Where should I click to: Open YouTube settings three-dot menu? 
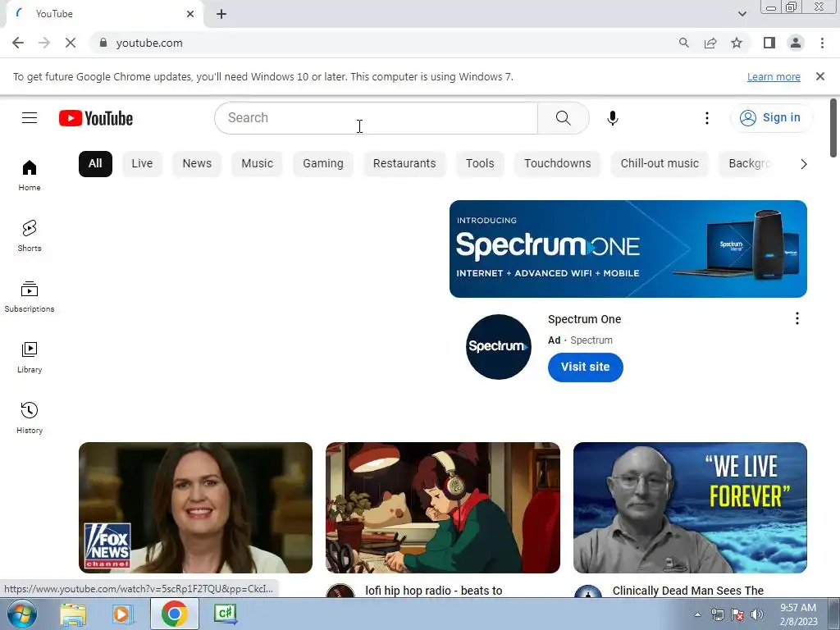click(x=706, y=118)
